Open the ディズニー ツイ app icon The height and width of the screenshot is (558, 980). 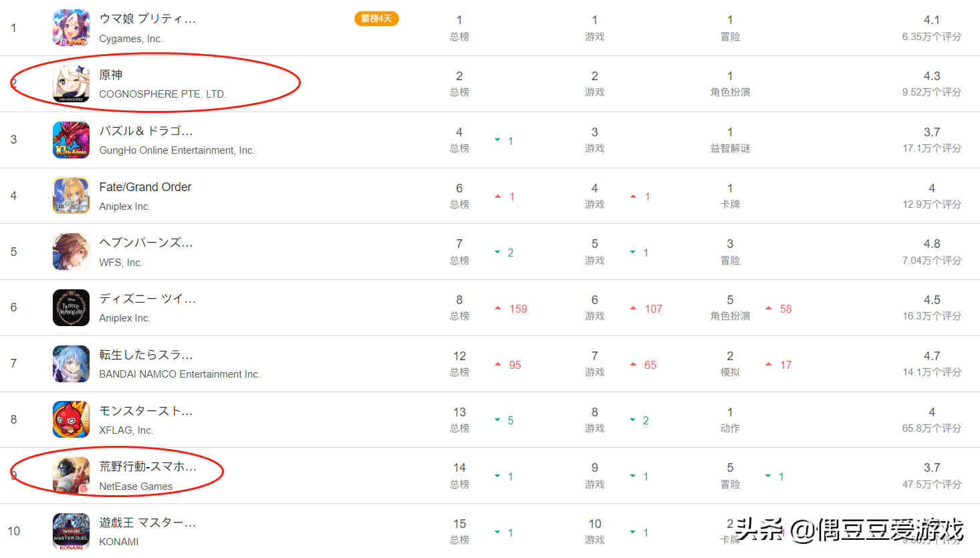tap(71, 307)
